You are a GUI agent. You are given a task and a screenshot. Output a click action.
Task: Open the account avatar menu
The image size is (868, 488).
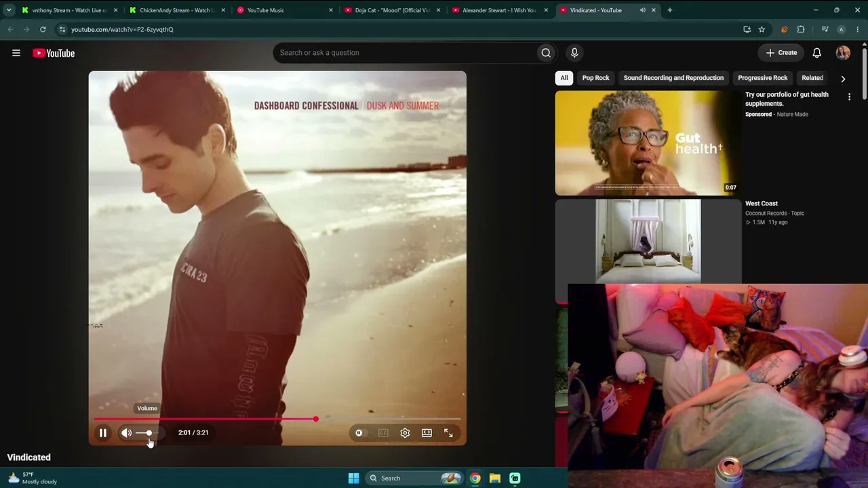coord(843,53)
